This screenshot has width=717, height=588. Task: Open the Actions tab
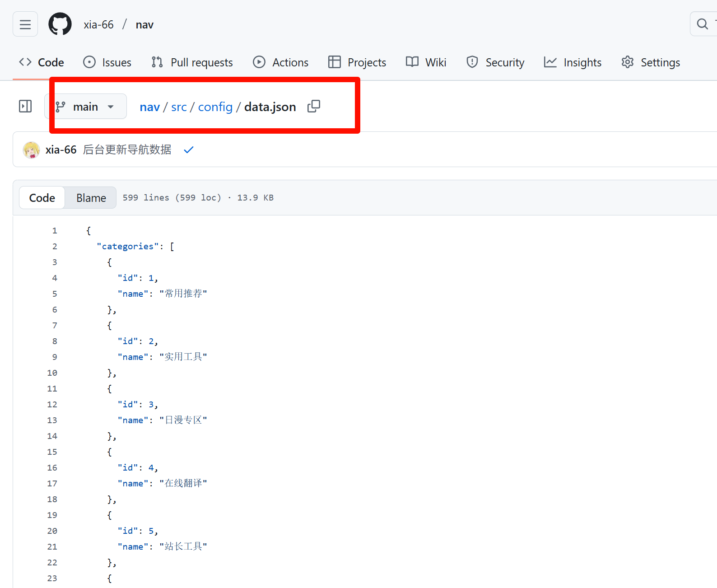[x=281, y=62]
